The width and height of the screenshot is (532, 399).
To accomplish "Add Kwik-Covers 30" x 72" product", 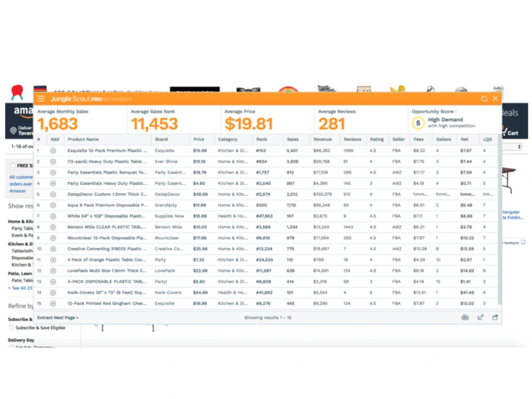I will pyautogui.click(x=53, y=293).
